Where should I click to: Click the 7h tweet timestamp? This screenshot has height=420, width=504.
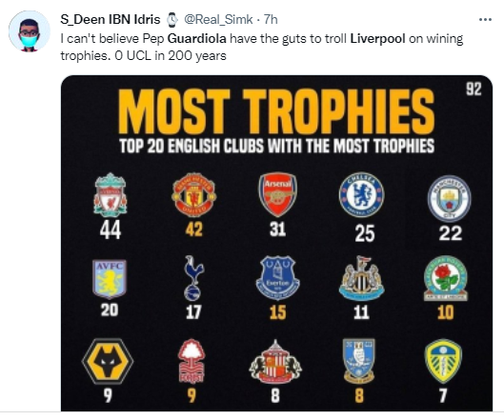tap(271, 19)
